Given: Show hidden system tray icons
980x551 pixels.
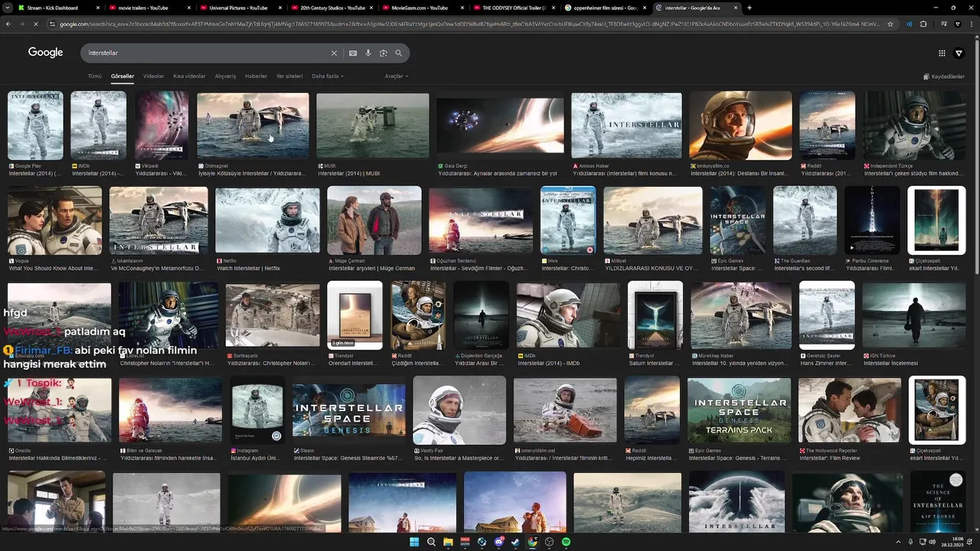Looking at the screenshot, I should coord(899,542).
